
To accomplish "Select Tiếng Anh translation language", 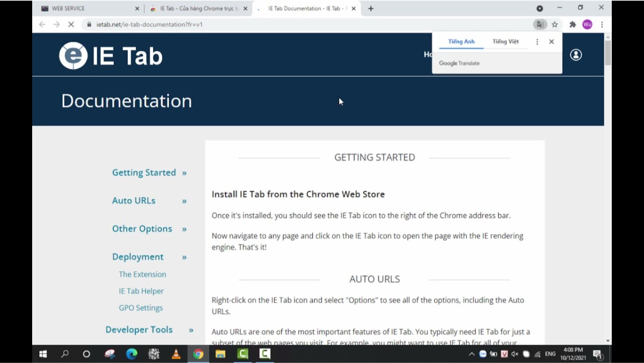I will (x=461, y=41).
